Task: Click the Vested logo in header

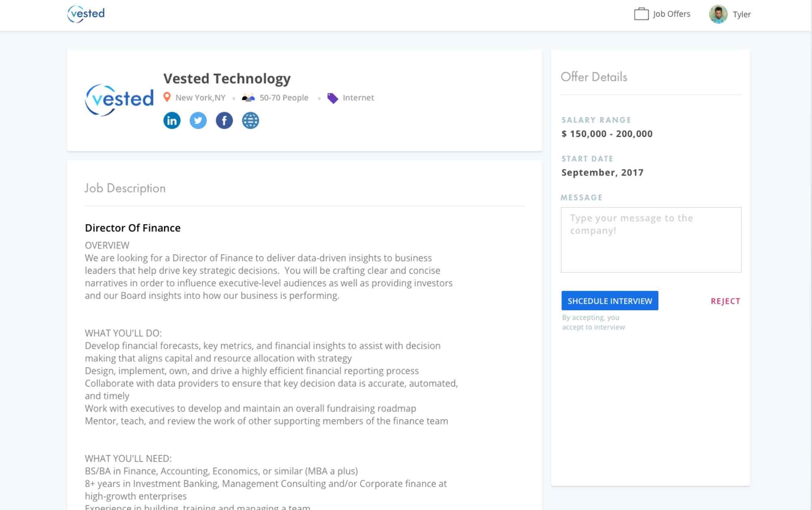Action: [x=86, y=14]
